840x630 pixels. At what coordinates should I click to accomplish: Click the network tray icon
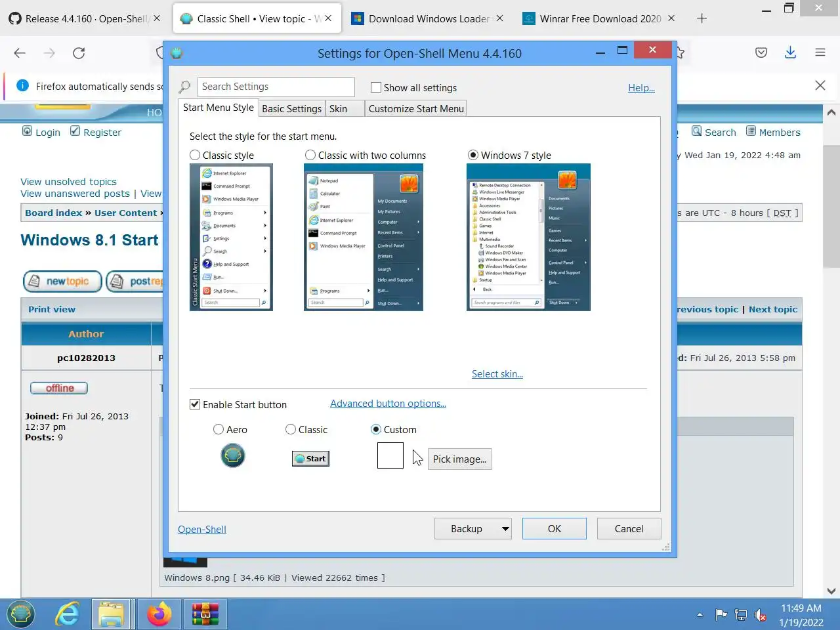741,615
